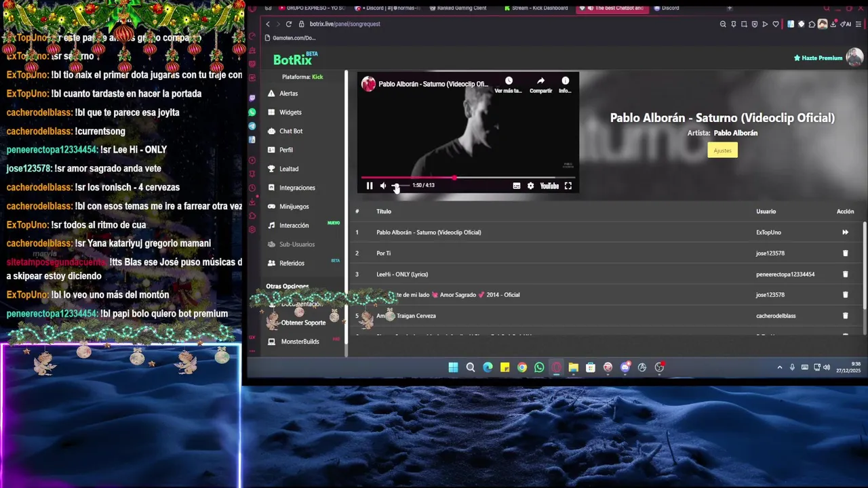
Task: Skip current song Pablo Alborán - Saturno
Action: pos(845,232)
